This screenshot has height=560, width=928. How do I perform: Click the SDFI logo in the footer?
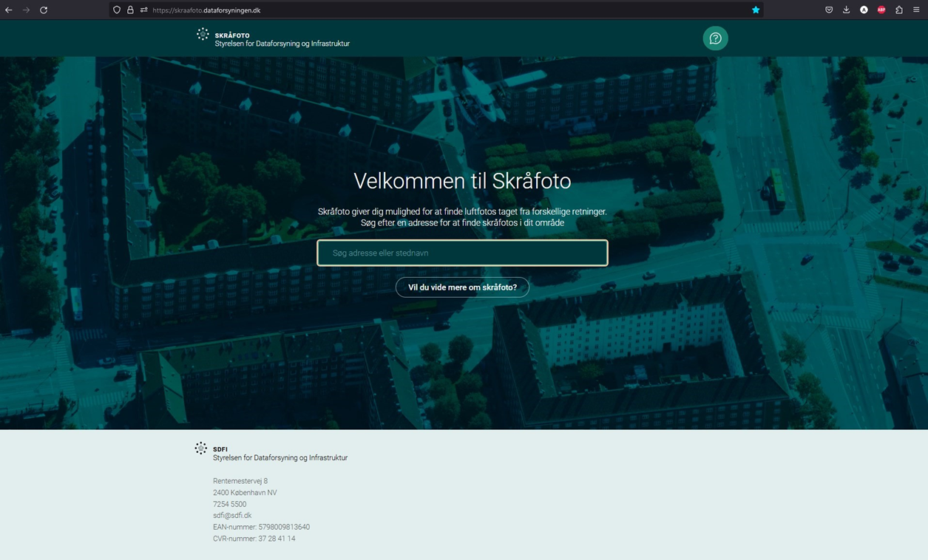pyautogui.click(x=201, y=448)
